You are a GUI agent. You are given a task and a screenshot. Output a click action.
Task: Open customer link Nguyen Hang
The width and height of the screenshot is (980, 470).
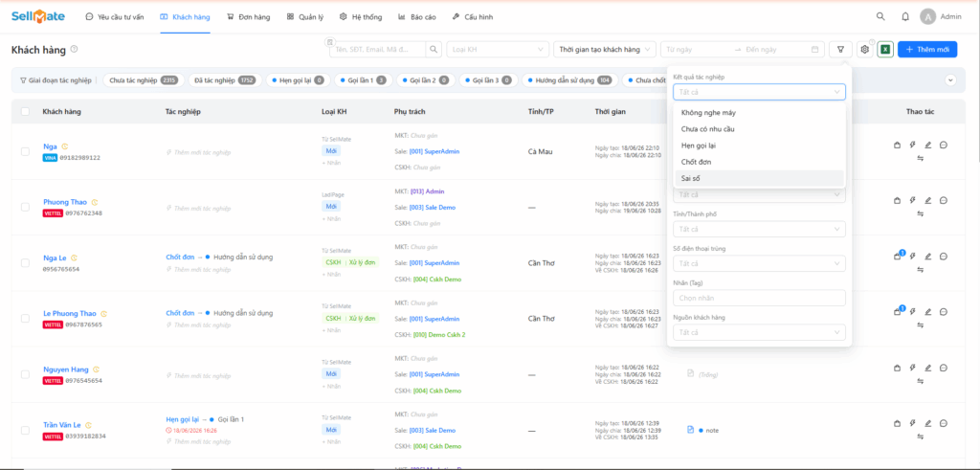tap(66, 369)
